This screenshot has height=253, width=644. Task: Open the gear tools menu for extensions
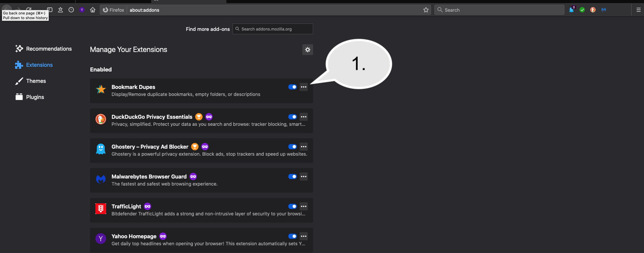[x=308, y=50]
